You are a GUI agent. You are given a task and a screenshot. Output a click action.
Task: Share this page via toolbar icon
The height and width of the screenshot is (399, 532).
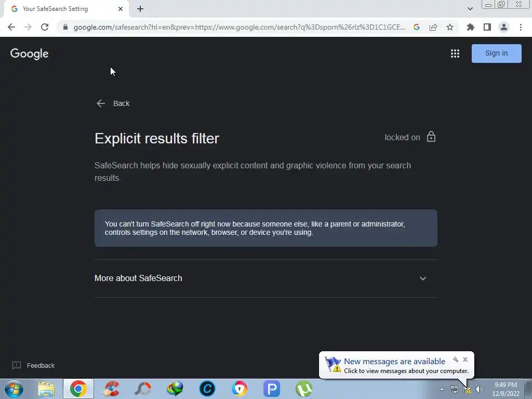(433, 27)
